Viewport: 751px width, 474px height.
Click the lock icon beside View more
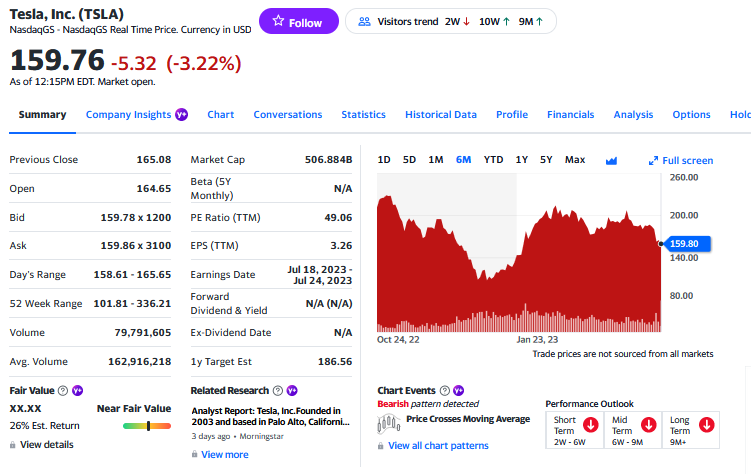click(194, 454)
